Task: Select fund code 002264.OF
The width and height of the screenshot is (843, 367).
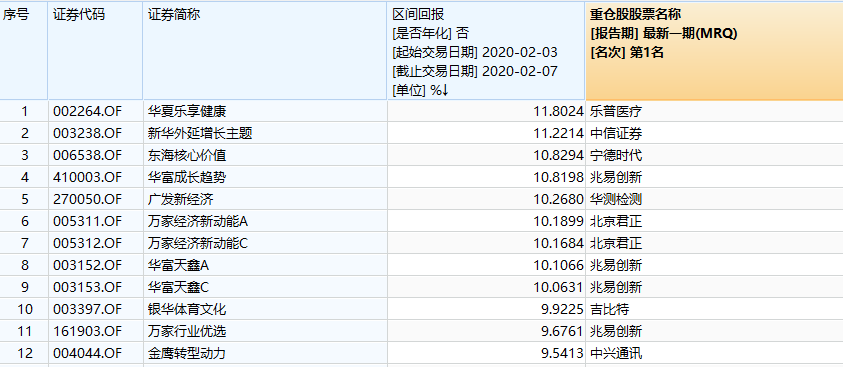Action: (x=88, y=112)
